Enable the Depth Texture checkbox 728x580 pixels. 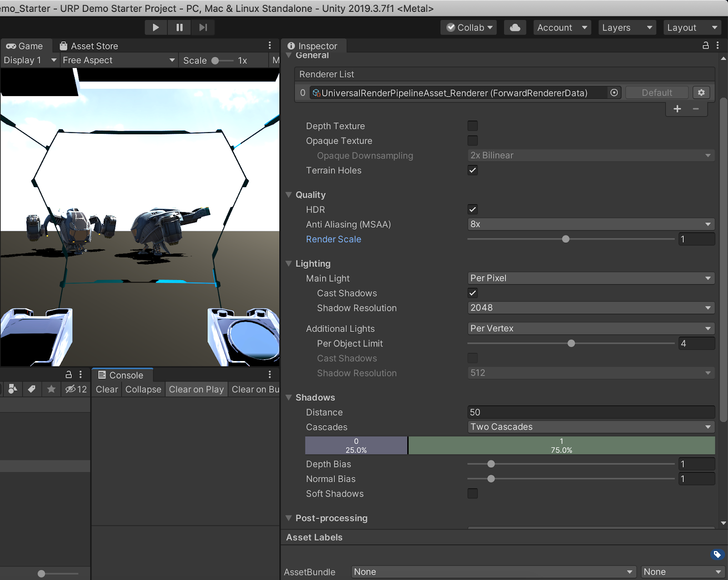tap(472, 126)
